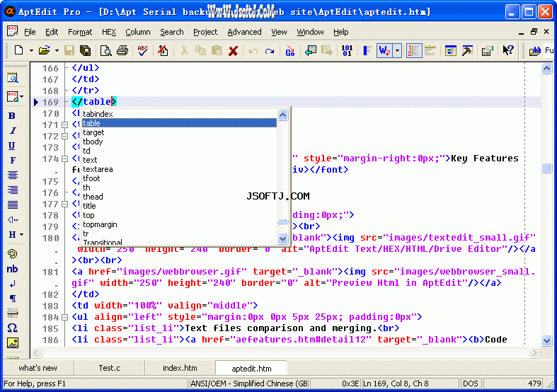The height and width of the screenshot is (392, 557).
Task: Collapse fold at line 172
Action: (x=64, y=137)
